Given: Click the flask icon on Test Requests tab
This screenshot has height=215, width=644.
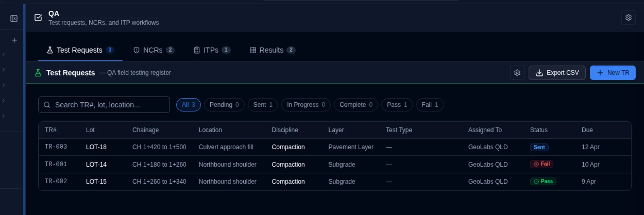Looking at the screenshot, I should pyautogui.click(x=50, y=50).
